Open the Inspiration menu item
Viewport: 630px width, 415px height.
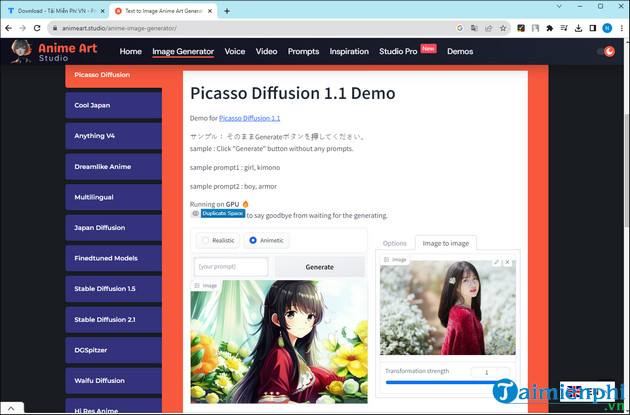point(349,51)
